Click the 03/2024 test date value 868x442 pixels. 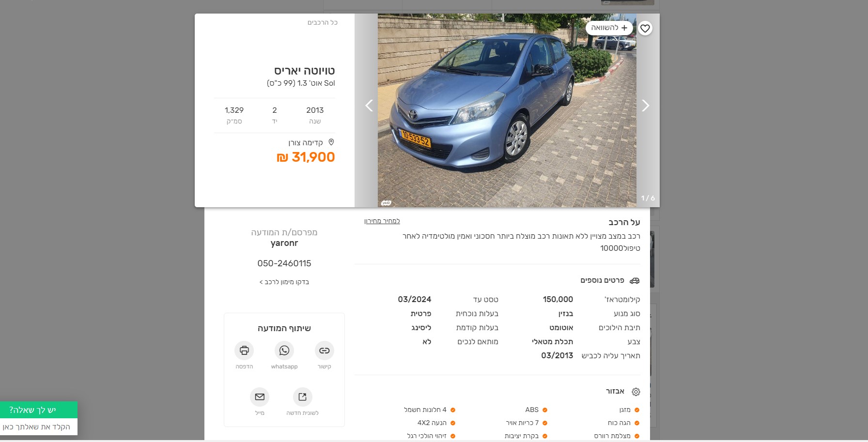click(x=415, y=300)
